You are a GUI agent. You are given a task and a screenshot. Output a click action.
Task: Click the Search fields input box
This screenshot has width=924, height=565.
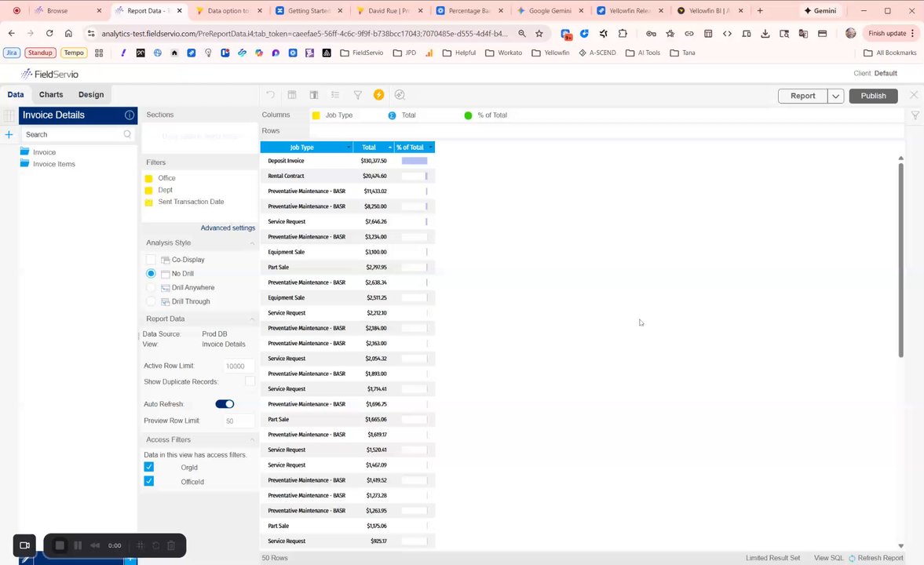[77, 134]
